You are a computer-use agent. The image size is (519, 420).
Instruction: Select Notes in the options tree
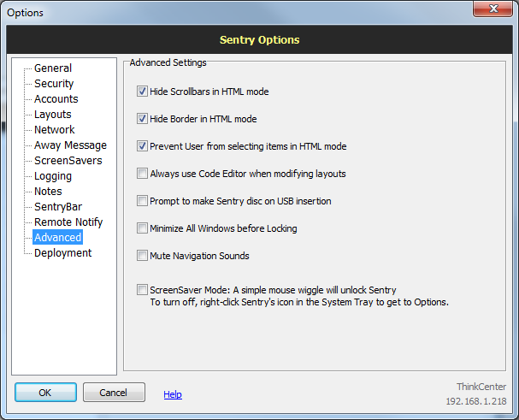(49, 191)
